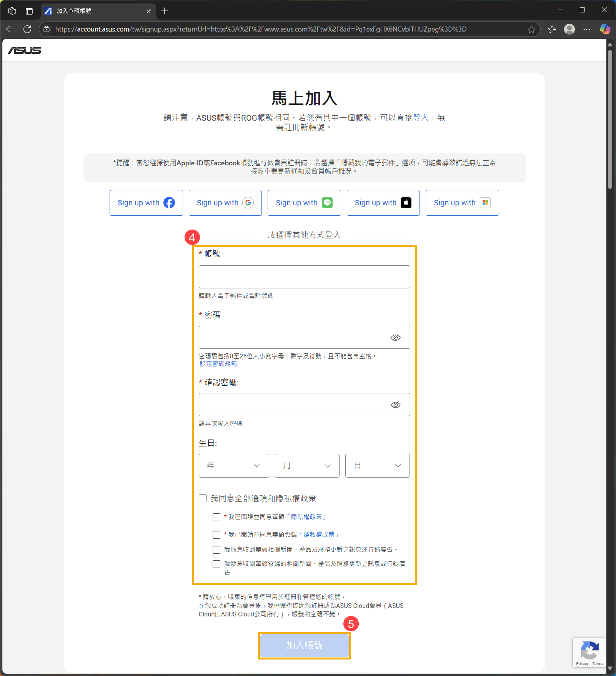Image resolution: width=616 pixels, height=676 pixels.
Task: Open the 日 birthday dropdown
Action: click(378, 466)
